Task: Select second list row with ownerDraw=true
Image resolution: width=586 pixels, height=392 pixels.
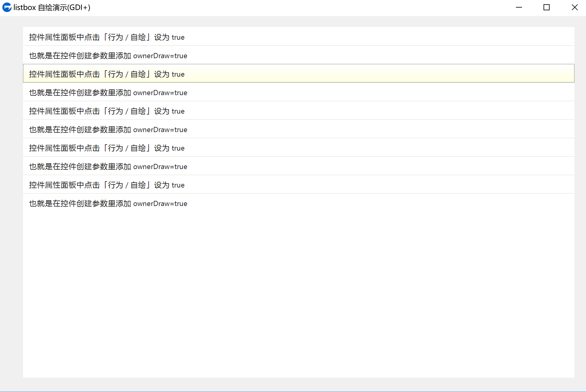Action: point(298,55)
